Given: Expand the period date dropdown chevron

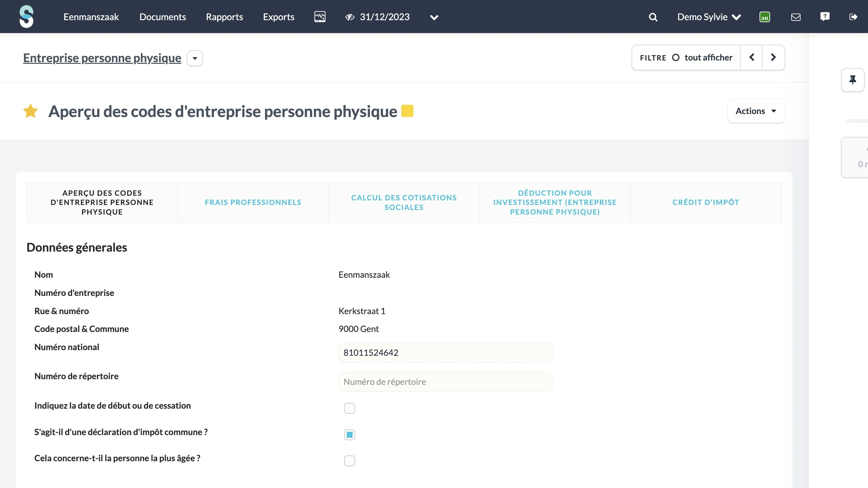Looking at the screenshot, I should pyautogui.click(x=434, y=17).
